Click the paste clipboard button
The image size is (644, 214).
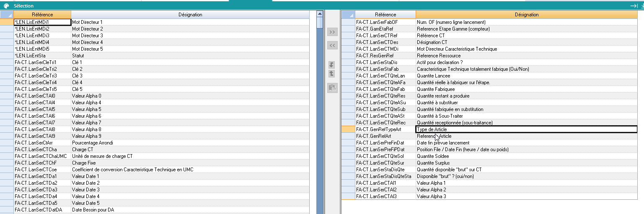tap(332, 88)
